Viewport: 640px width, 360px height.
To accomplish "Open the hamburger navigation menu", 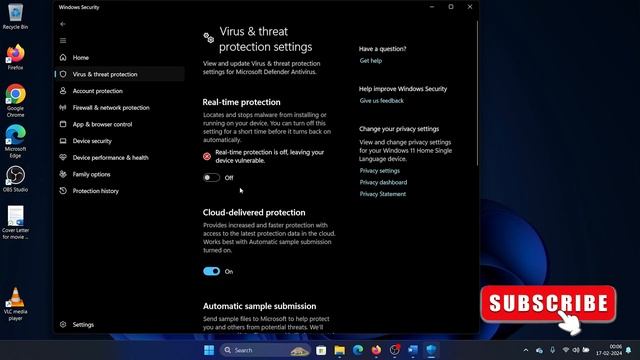I will click(x=63, y=40).
